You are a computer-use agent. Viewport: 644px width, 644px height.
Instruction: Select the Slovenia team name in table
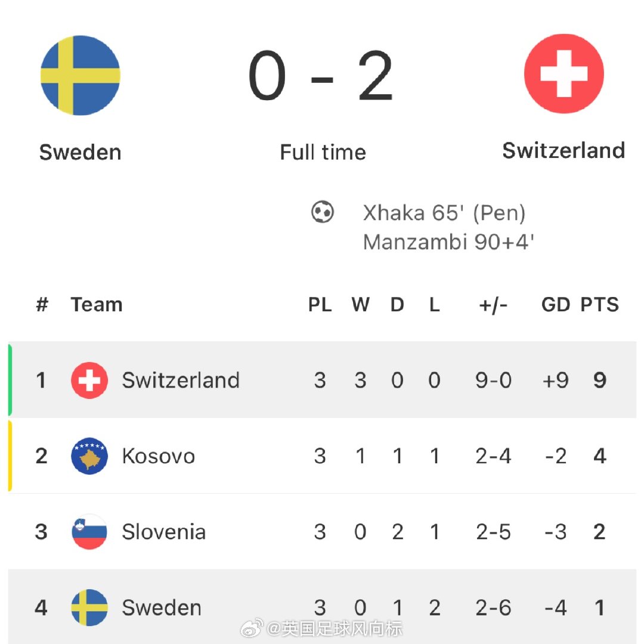pos(164,532)
